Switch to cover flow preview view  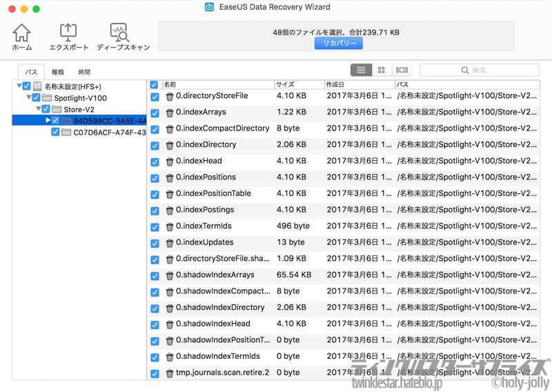click(402, 70)
